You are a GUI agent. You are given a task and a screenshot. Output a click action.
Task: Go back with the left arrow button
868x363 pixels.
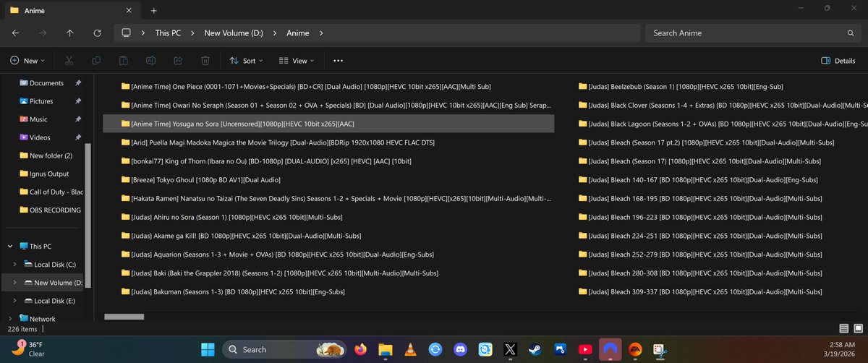coord(16,33)
